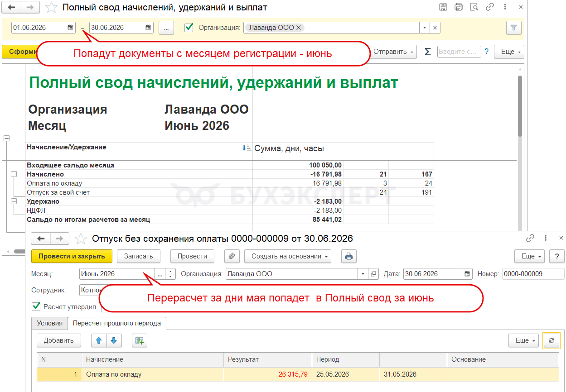Screen dimensions: 566x392
Task: Open calendar for start date 01.06.2026
Action: [71, 28]
